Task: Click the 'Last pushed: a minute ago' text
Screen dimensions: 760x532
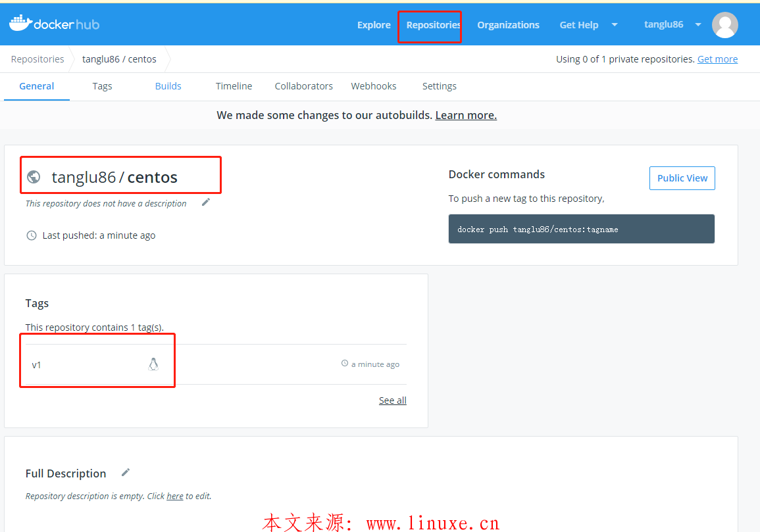Action: 99,235
